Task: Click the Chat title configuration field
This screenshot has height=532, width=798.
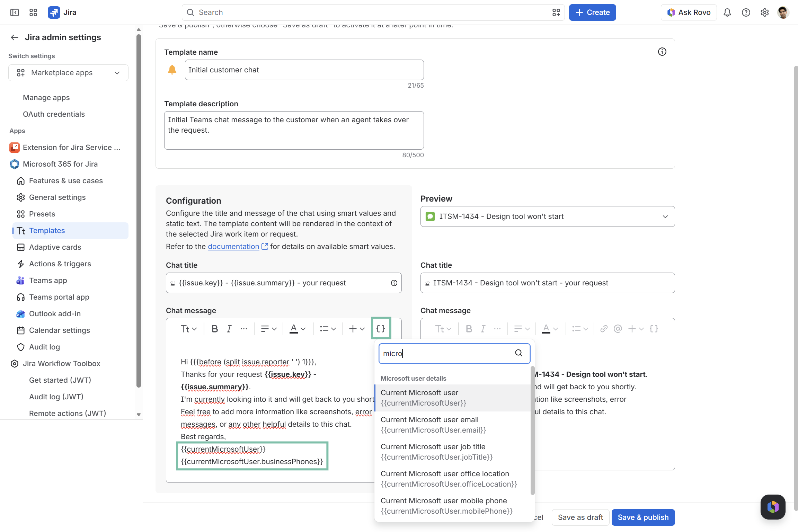Action: [284, 283]
